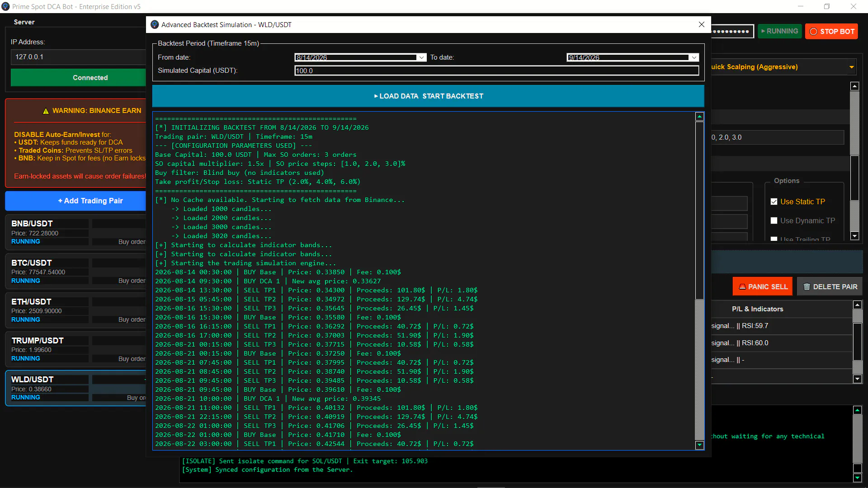Click the P/L & Indicators scroll-down arrow

tap(857, 379)
